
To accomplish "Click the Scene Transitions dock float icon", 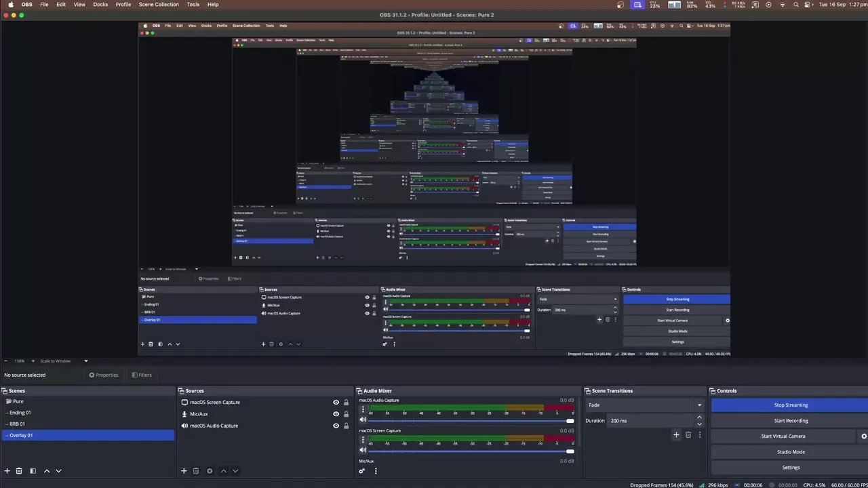I will pyautogui.click(x=588, y=390).
